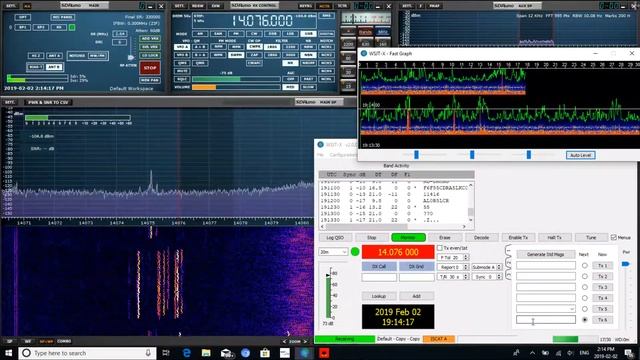Open Microsoft Store from the taskbar

pyautogui.click(x=265, y=353)
